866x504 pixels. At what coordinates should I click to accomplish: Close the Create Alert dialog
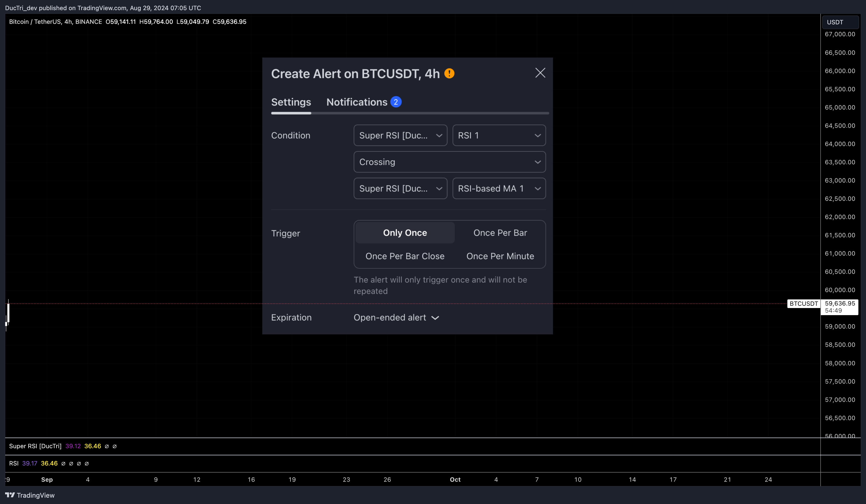(540, 73)
